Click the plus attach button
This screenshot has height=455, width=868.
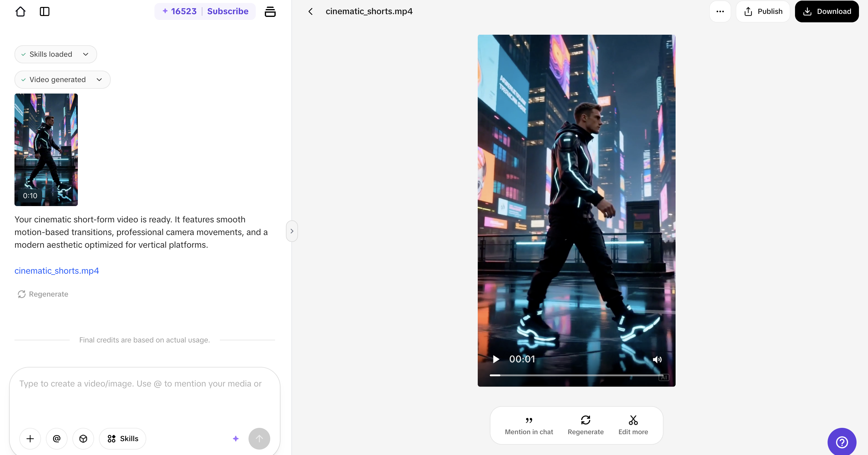pos(30,438)
